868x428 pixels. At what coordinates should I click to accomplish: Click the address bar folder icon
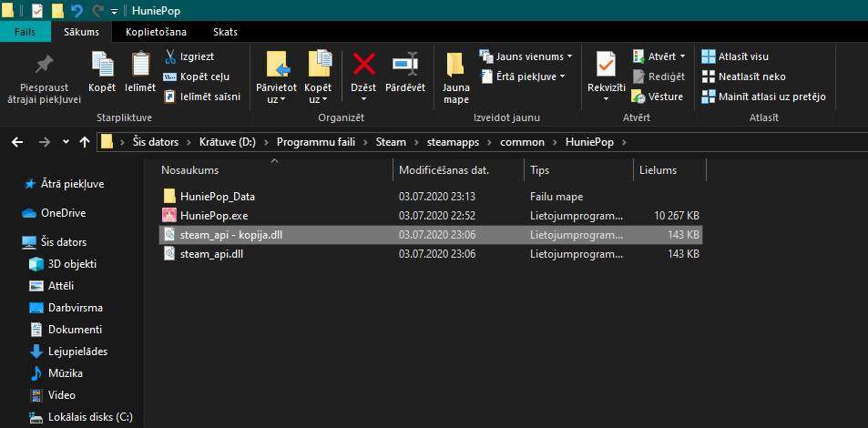click(107, 142)
